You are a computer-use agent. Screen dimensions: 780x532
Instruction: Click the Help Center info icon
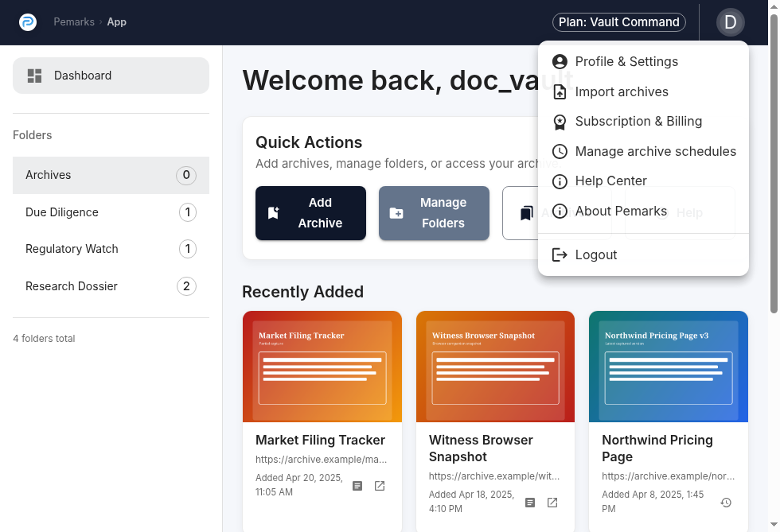(560, 181)
